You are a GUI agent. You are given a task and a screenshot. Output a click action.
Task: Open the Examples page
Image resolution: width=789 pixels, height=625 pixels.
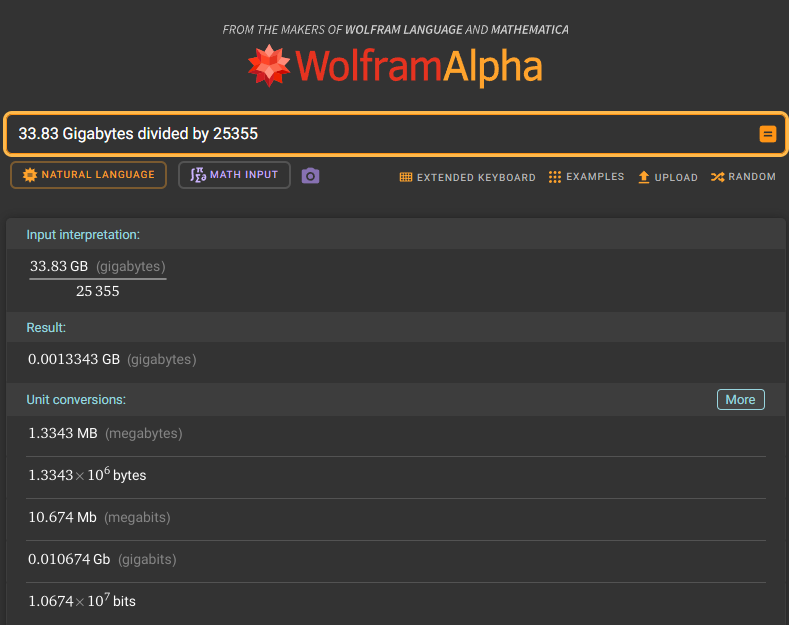587,177
